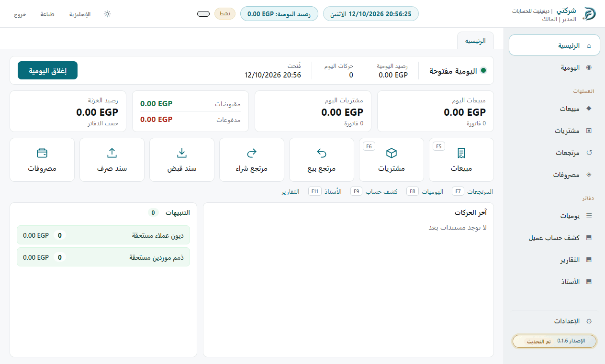Click the empty pill beside نشط badge

click(x=203, y=14)
